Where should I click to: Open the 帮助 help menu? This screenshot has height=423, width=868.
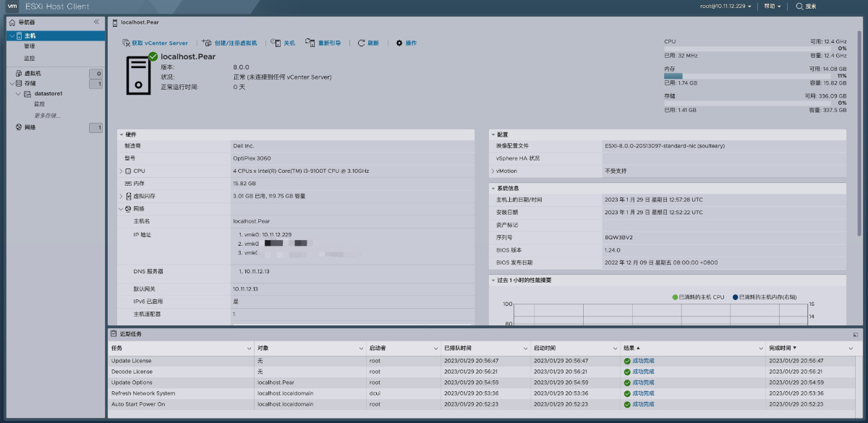coord(773,7)
